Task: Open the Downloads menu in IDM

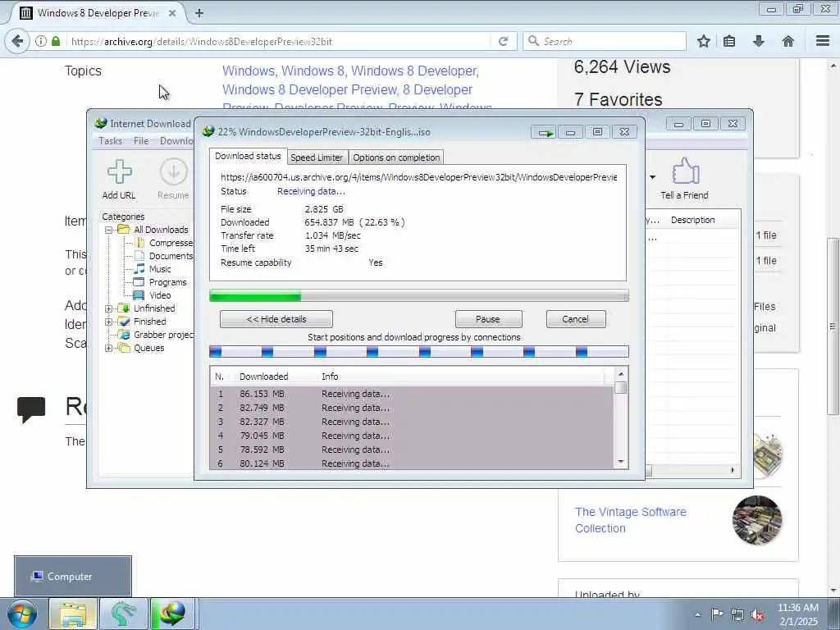Action: click(177, 141)
